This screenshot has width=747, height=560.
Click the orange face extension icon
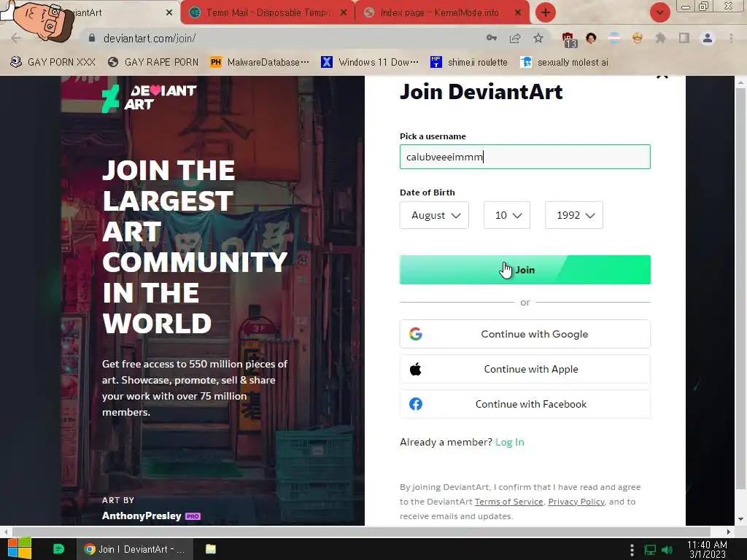pos(638,38)
